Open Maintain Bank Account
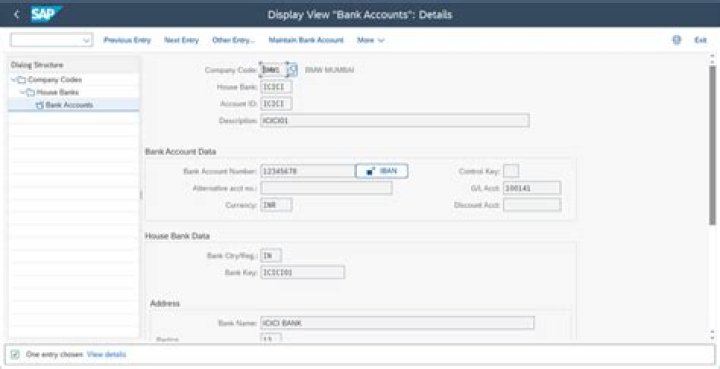Viewport: 720px width, 369px height. click(x=306, y=40)
